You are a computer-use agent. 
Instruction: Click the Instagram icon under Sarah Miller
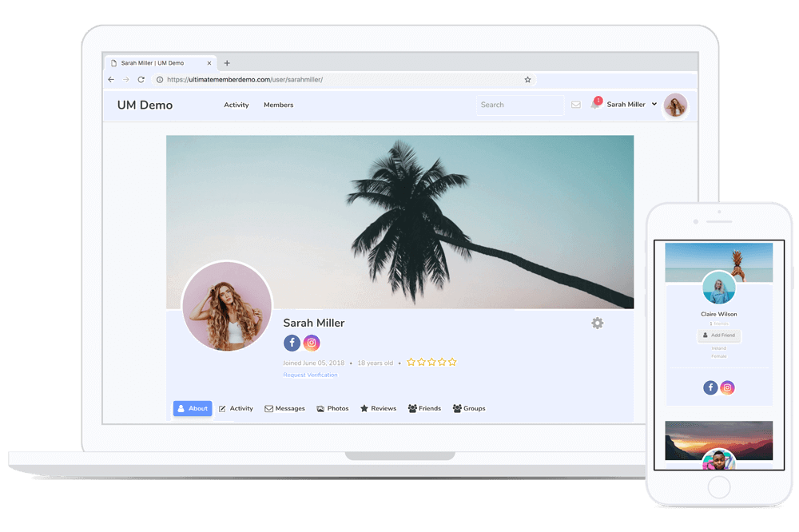[x=312, y=343]
